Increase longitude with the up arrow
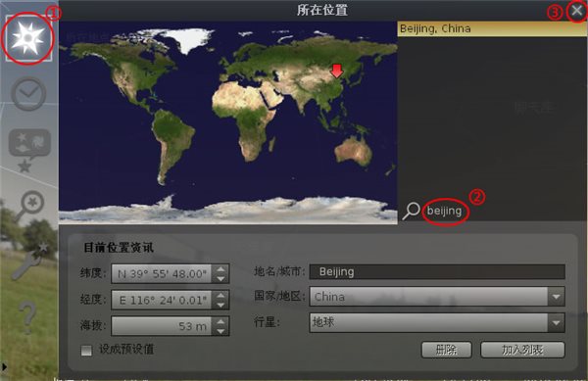588x381 pixels. pyautogui.click(x=220, y=295)
